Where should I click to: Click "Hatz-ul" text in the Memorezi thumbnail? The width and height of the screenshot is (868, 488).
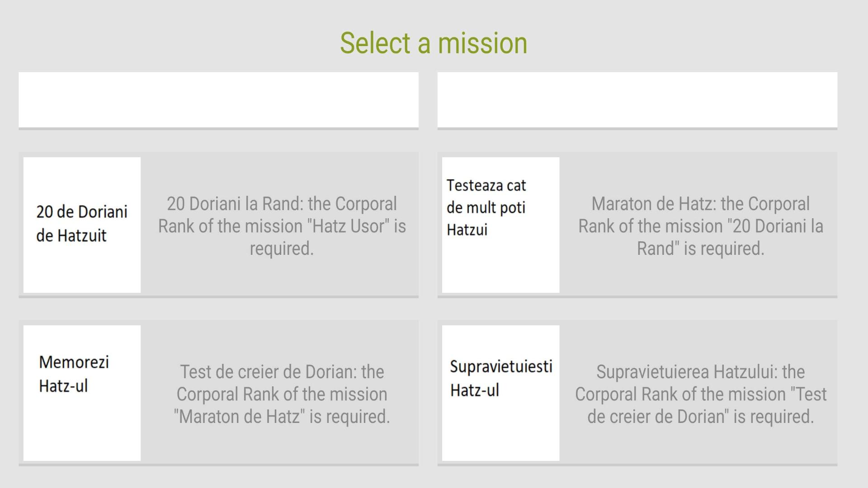coord(63,386)
